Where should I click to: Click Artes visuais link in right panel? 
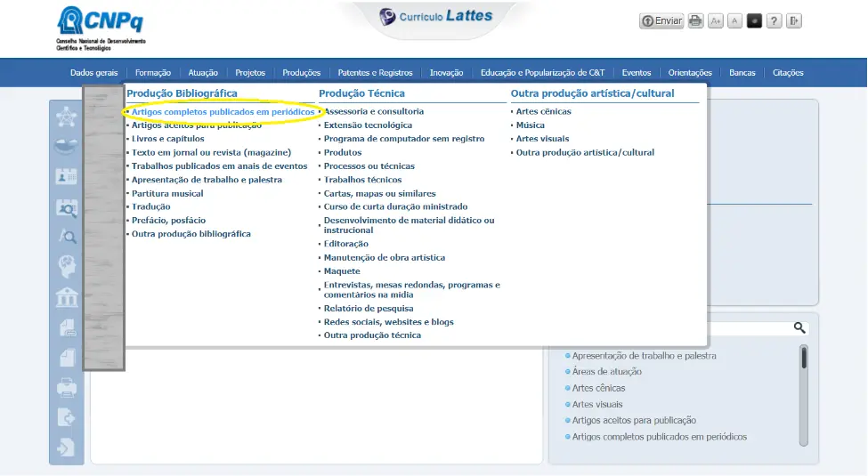point(597,405)
